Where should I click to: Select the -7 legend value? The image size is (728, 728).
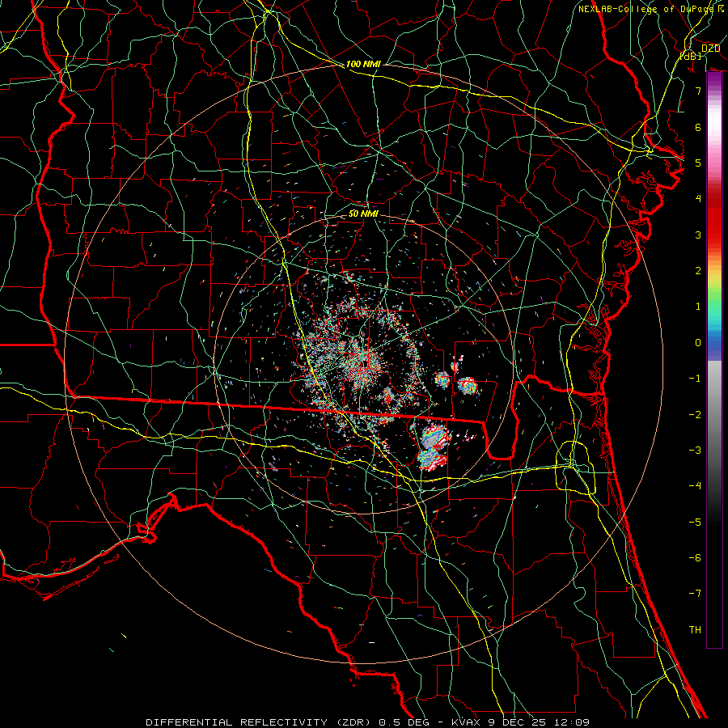click(x=695, y=594)
